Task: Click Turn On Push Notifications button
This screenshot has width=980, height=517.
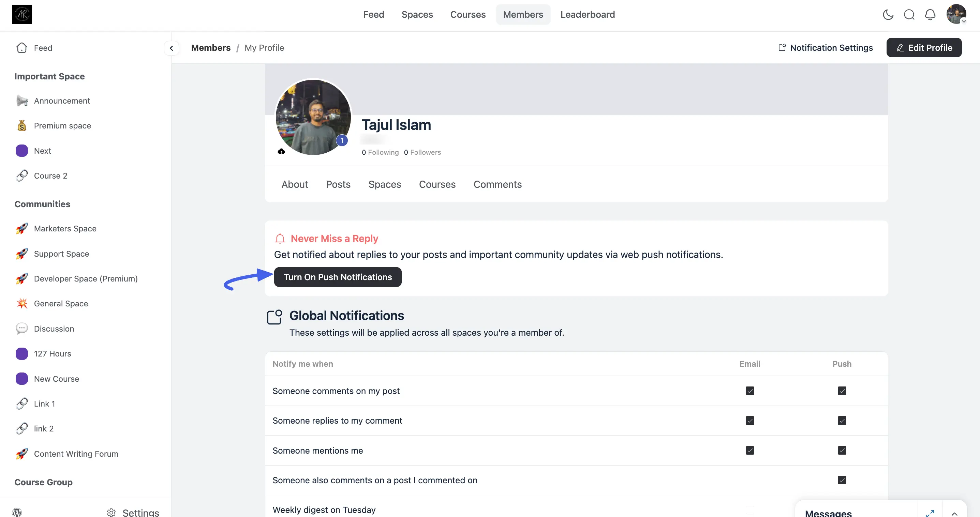Action: coord(338,277)
